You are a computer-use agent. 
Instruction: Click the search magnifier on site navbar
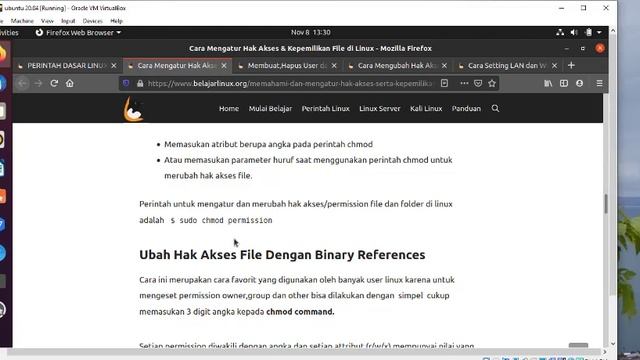click(x=495, y=108)
